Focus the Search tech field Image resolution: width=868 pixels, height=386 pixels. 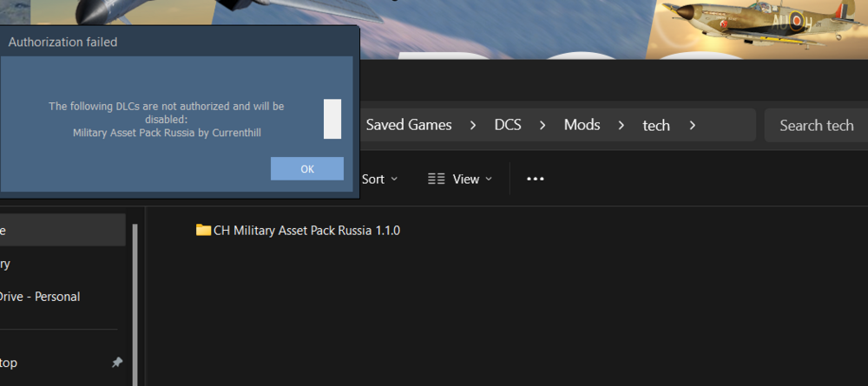coord(816,126)
